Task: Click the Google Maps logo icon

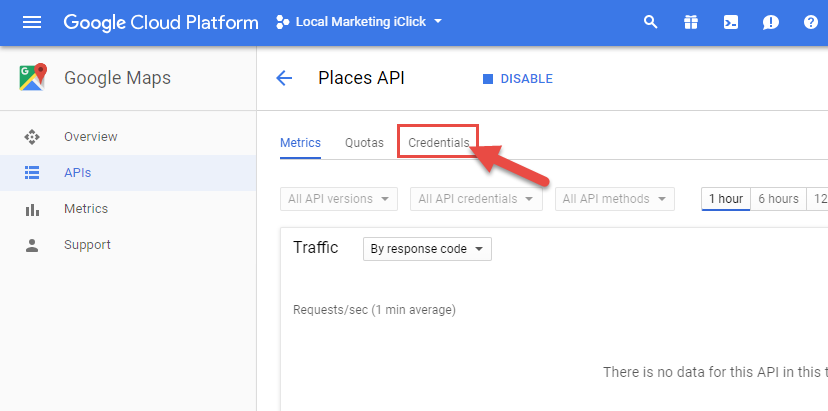Action: click(x=33, y=78)
